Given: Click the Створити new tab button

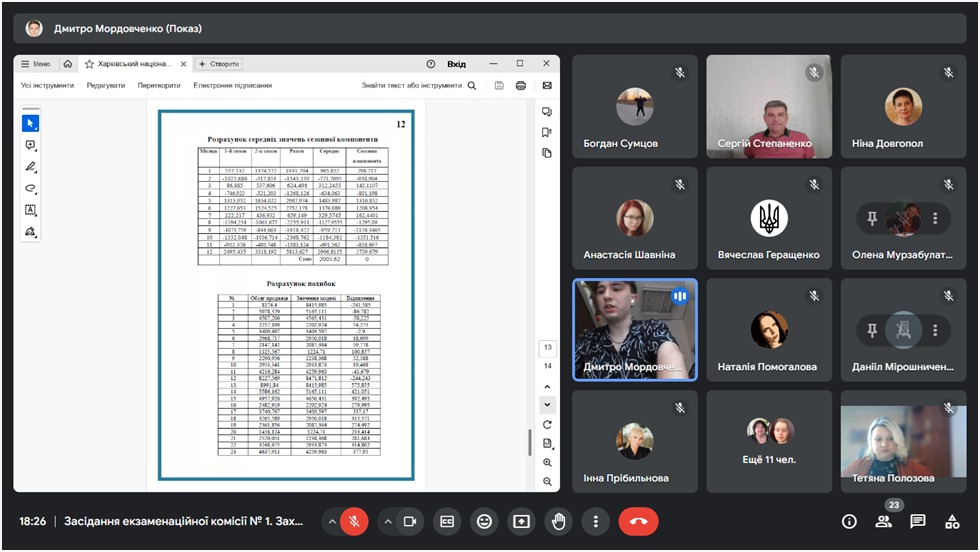Looking at the screenshot, I should click(x=219, y=64).
